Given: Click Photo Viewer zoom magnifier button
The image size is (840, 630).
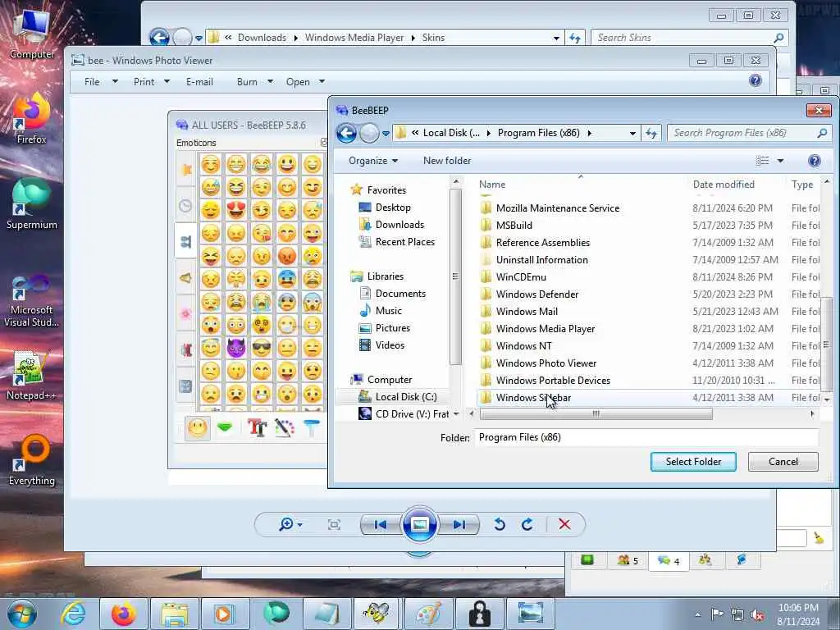Looking at the screenshot, I should pos(286,524).
